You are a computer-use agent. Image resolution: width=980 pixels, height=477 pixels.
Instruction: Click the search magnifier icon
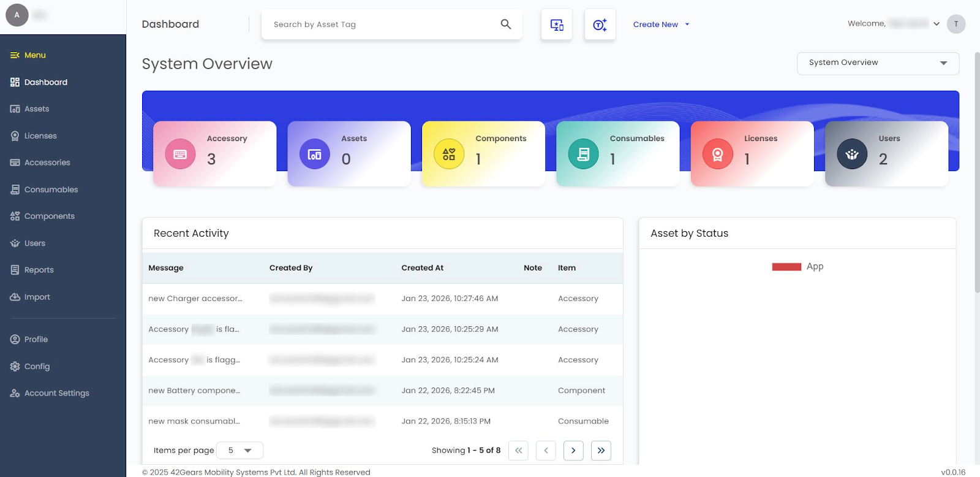point(505,24)
